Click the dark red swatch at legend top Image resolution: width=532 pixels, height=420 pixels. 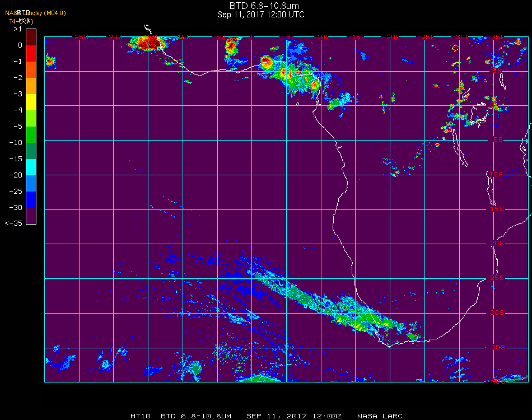coord(31,37)
